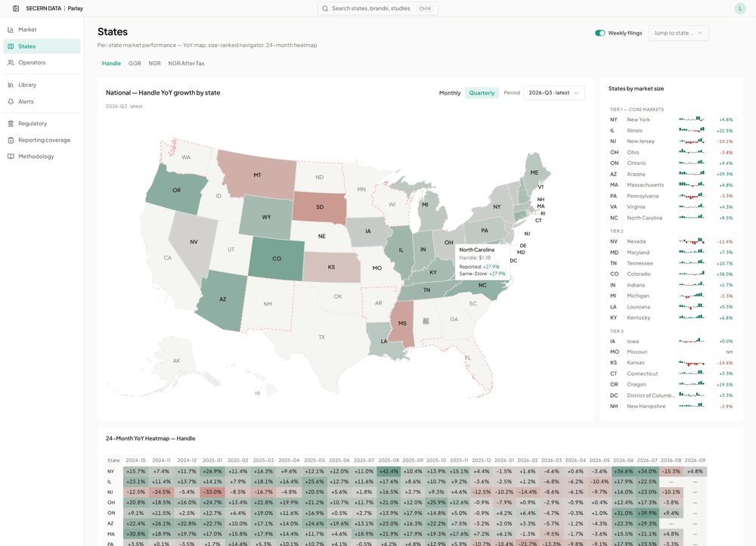This screenshot has height=546, width=756.
Task: Click the search states, brands, studies field
Action: point(377,8)
